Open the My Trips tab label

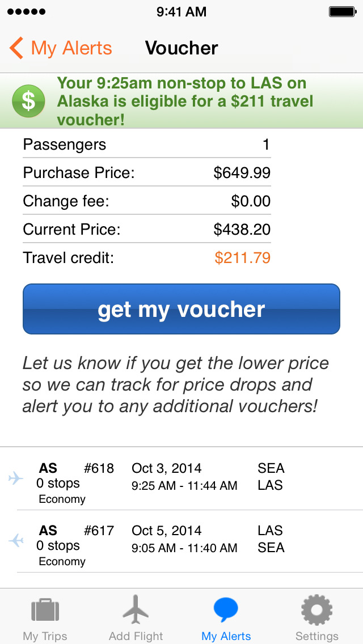[45, 635]
